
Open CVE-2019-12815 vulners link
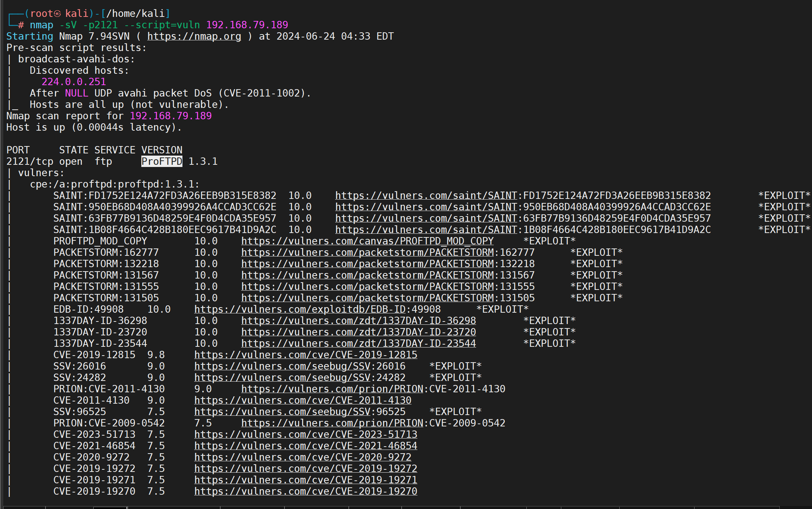(x=305, y=355)
